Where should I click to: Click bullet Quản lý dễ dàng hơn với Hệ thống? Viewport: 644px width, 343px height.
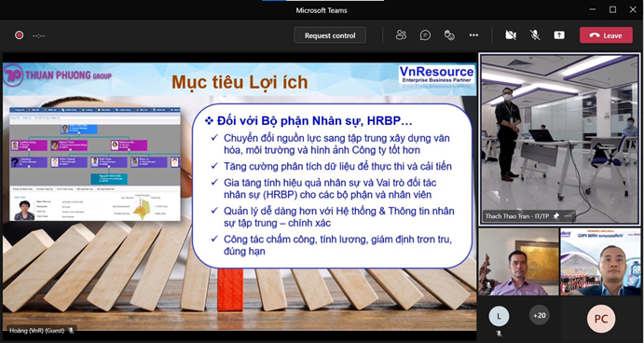(339, 217)
